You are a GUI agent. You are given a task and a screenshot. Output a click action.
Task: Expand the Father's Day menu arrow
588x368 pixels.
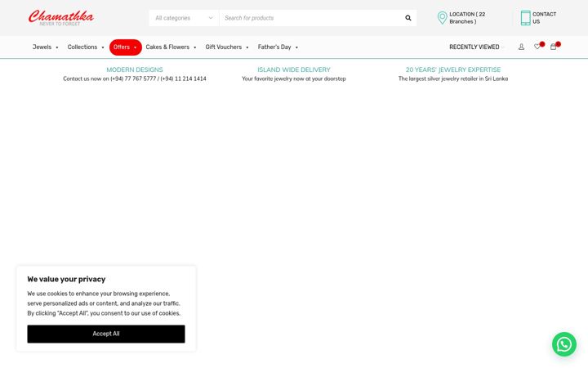[296, 47]
